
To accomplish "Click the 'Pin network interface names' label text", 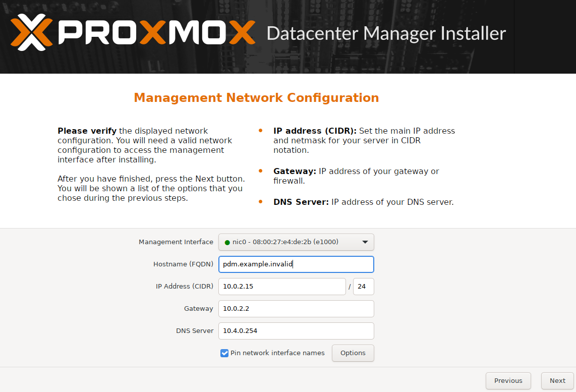I will click(277, 353).
